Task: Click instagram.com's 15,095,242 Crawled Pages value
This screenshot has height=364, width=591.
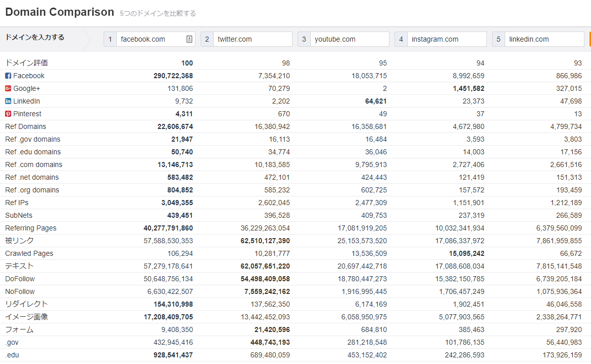Action: (467, 253)
